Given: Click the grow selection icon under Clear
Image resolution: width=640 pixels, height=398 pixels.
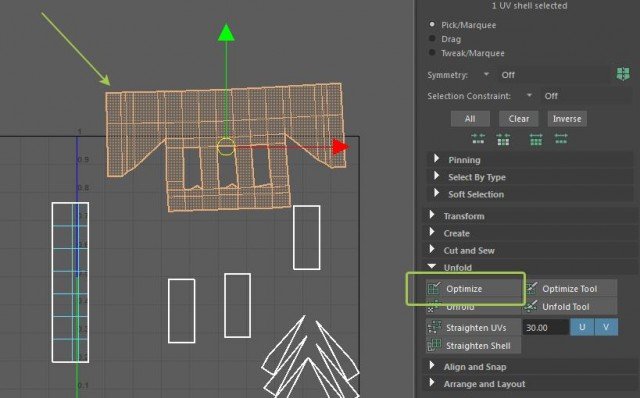Looking at the screenshot, I should [x=503, y=139].
